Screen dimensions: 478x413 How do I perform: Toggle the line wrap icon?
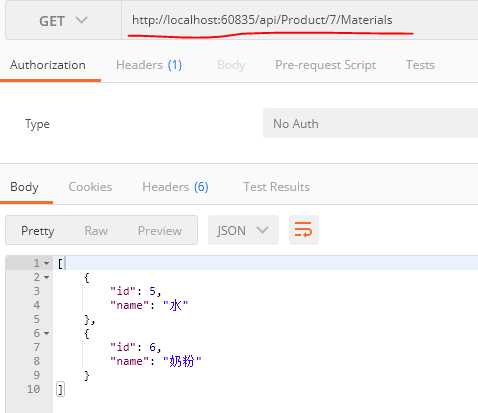pos(303,230)
